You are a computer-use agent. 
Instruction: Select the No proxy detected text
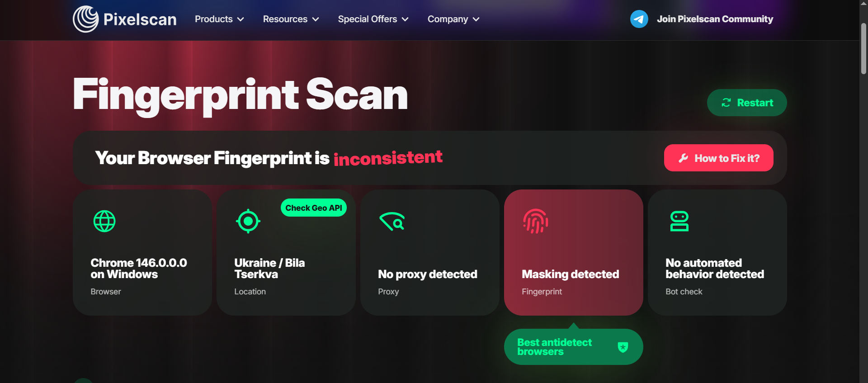[x=428, y=274]
